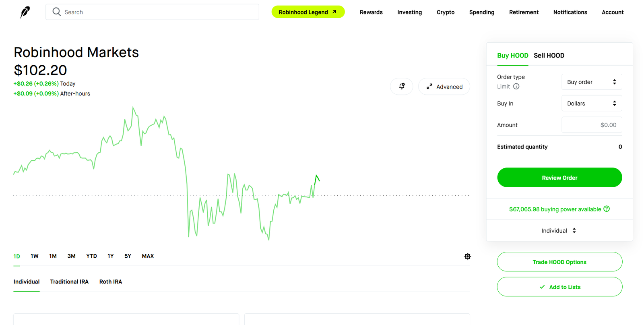Go to Retirement

pos(524,12)
